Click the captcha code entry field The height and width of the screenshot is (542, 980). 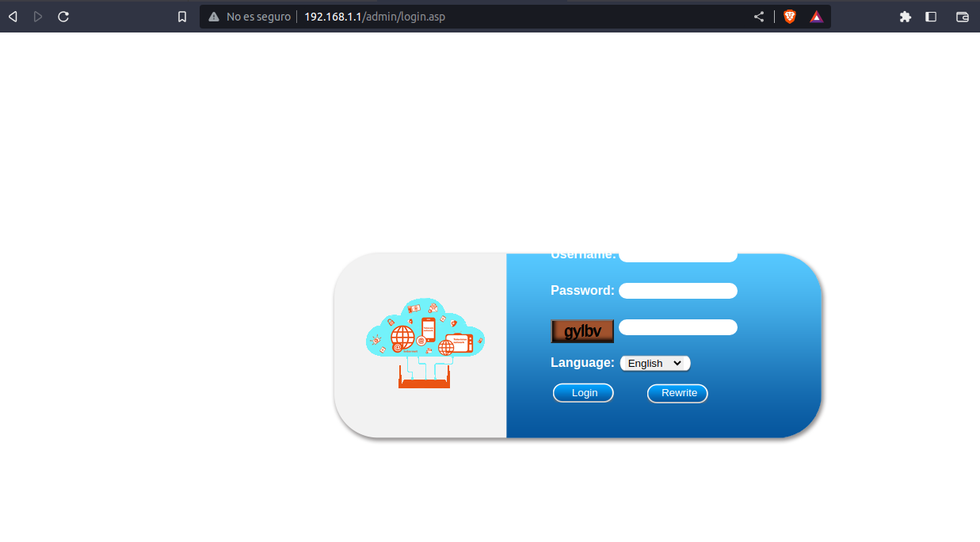[x=677, y=327]
